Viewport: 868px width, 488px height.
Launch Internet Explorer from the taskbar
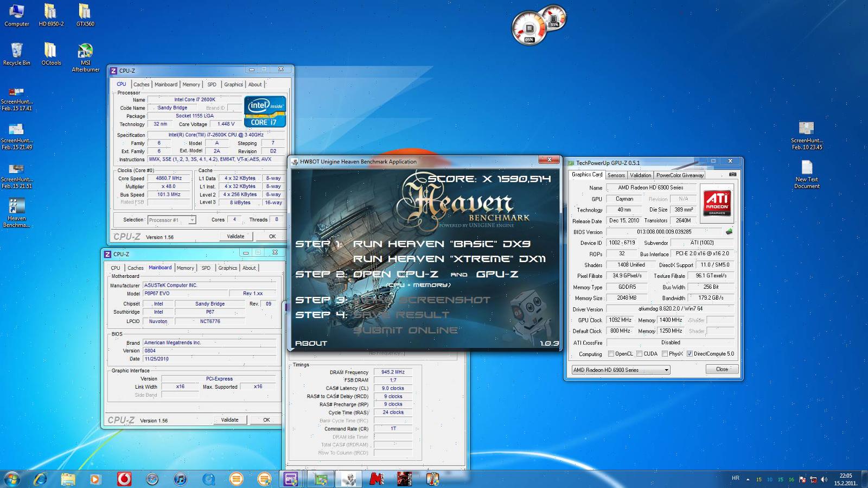click(40, 479)
